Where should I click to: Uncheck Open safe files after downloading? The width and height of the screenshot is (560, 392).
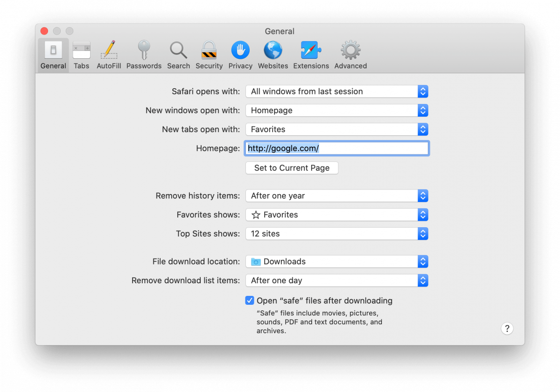249,300
